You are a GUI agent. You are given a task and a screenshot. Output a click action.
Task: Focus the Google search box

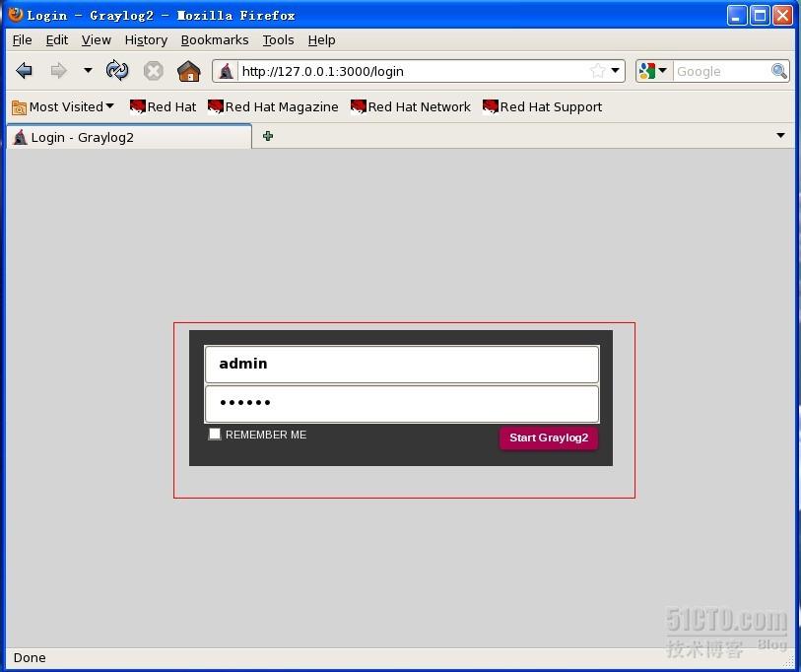coord(721,71)
